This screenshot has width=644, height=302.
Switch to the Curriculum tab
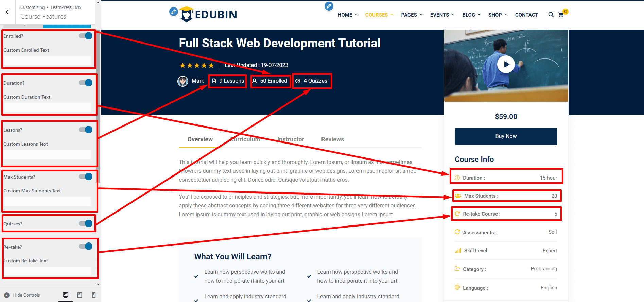coord(245,139)
